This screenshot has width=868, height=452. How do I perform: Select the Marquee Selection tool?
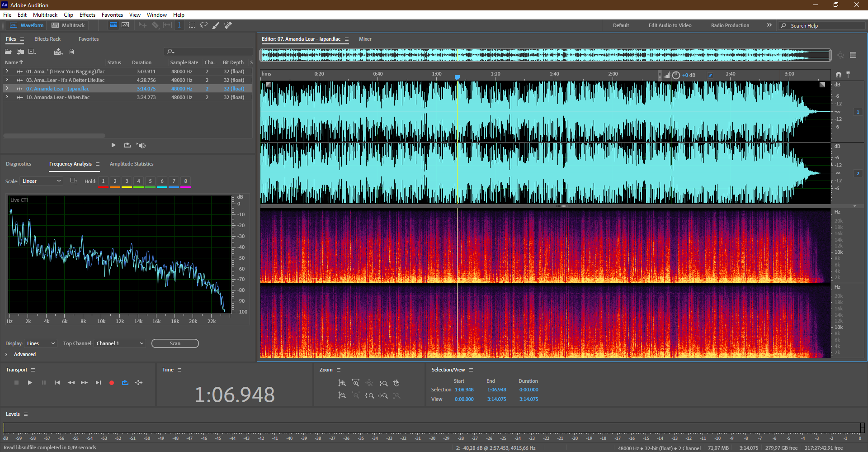click(192, 25)
